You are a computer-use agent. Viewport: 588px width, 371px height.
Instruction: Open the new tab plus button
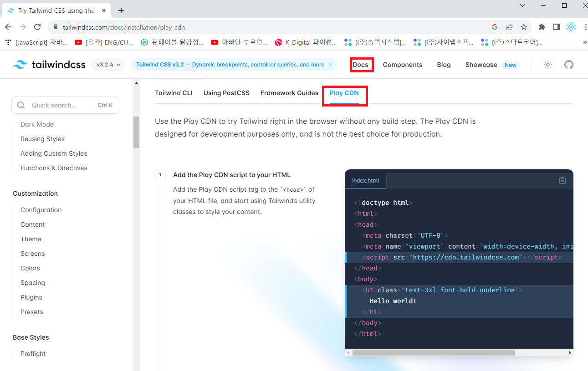[121, 10]
